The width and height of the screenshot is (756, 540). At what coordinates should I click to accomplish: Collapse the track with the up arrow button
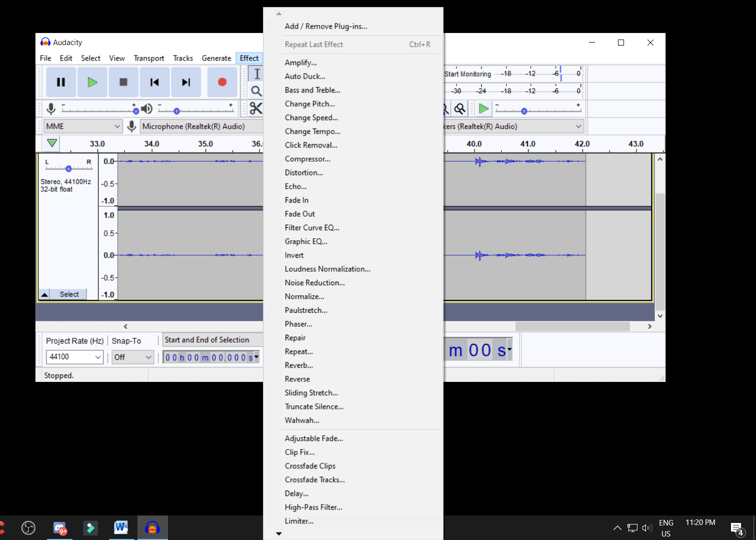(44, 294)
